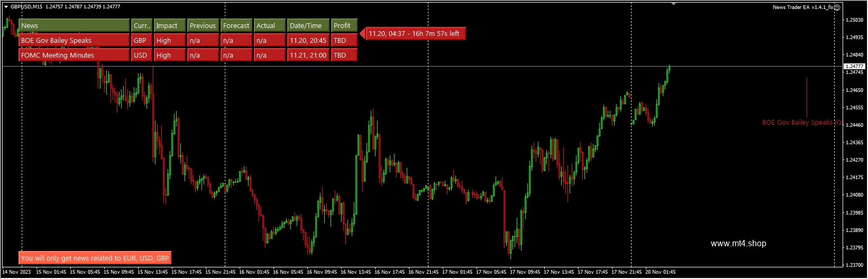The width and height of the screenshot is (868, 279).
Task: Click the current price tag 1.24777
Action: 854,67
